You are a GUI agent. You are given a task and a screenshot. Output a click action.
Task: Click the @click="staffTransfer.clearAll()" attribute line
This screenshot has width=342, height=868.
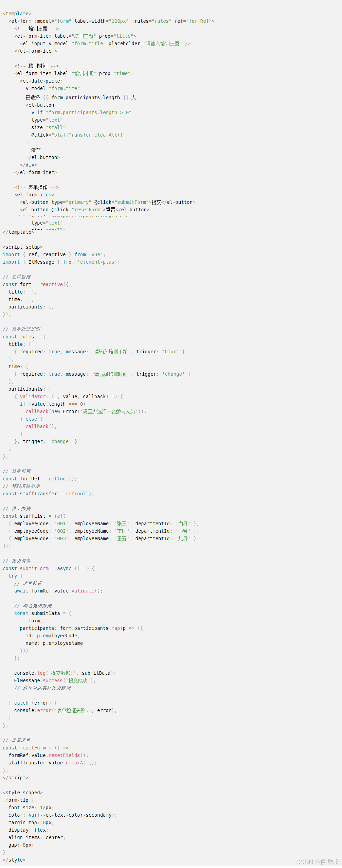(x=78, y=135)
